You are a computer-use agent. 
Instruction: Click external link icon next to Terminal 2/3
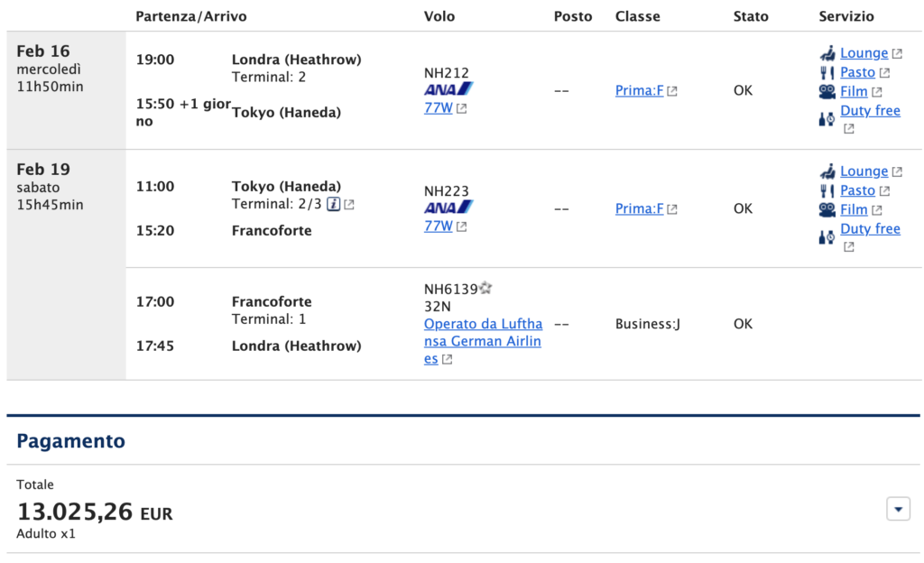[349, 204]
